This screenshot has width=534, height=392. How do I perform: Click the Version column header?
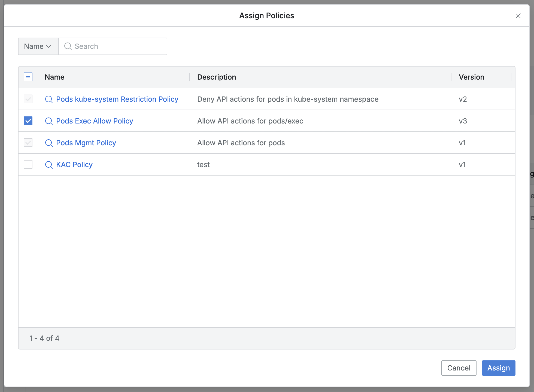(x=471, y=77)
